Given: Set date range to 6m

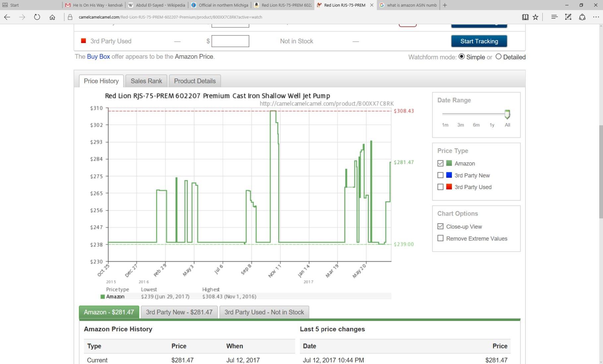Looking at the screenshot, I should coord(476,125).
